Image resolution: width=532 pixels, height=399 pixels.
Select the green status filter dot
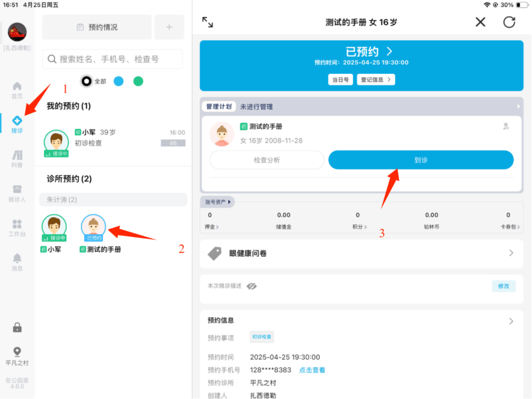click(x=138, y=81)
